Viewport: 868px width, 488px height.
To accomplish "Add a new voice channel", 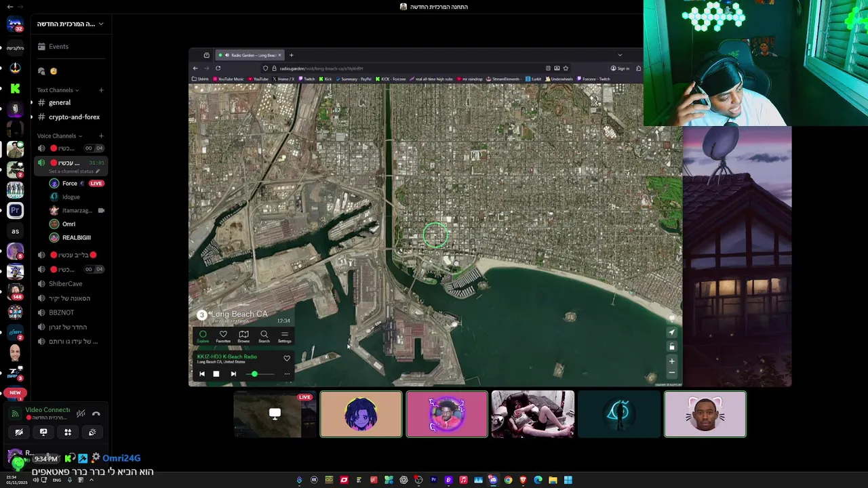I will pyautogui.click(x=101, y=136).
